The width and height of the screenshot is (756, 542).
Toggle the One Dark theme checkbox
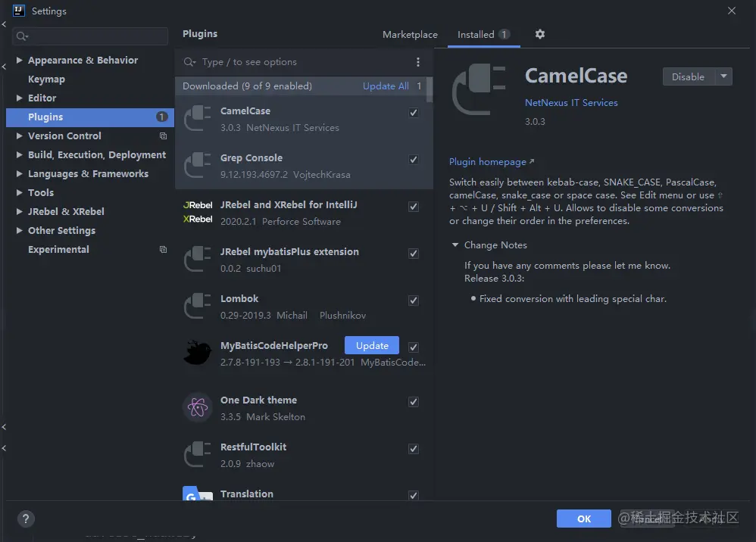pyautogui.click(x=413, y=402)
